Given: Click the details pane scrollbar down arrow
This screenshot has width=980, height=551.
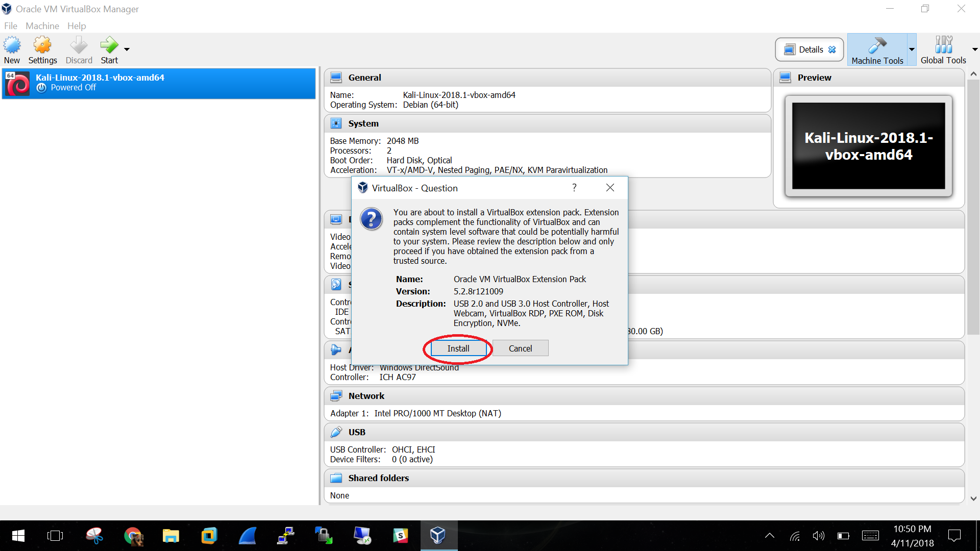Looking at the screenshot, I should [x=973, y=498].
